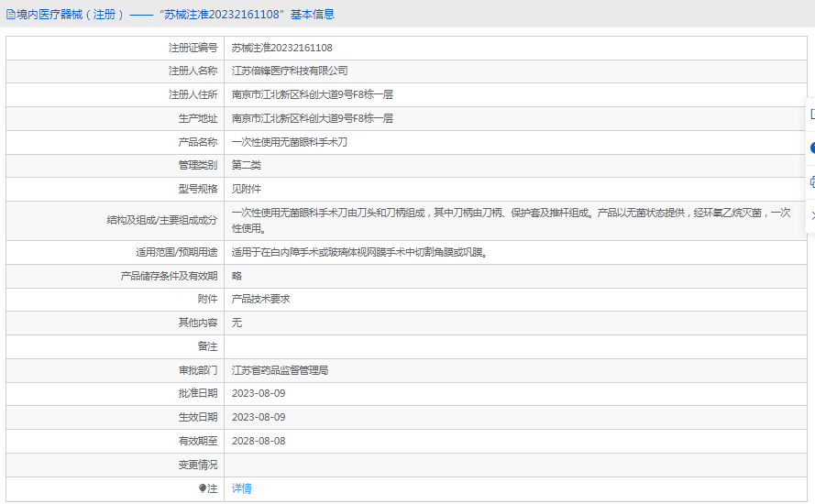This screenshot has width=815, height=504.
Task: Click the lightbulb icon beside 注 label
Action: click(204, 489)
